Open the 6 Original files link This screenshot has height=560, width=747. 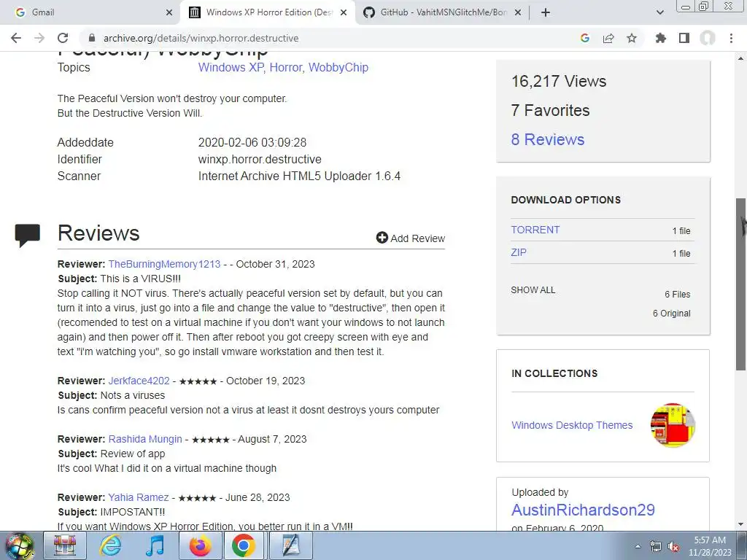point(671,314)
